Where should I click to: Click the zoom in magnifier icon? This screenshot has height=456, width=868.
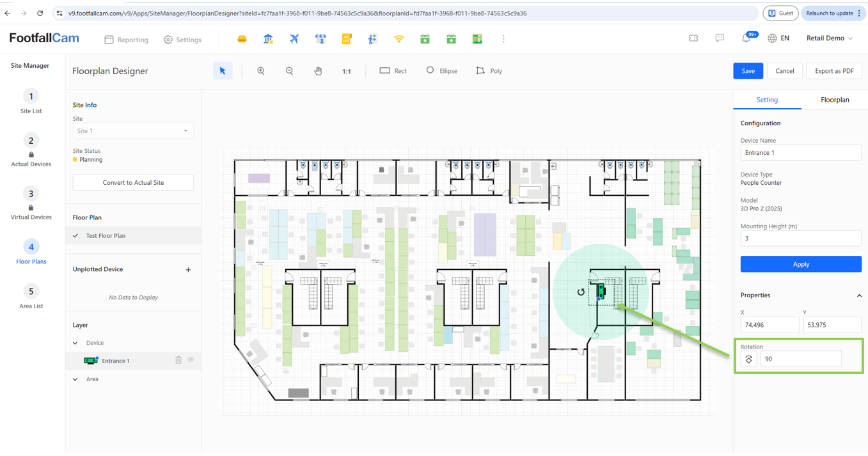pos(261,71)
